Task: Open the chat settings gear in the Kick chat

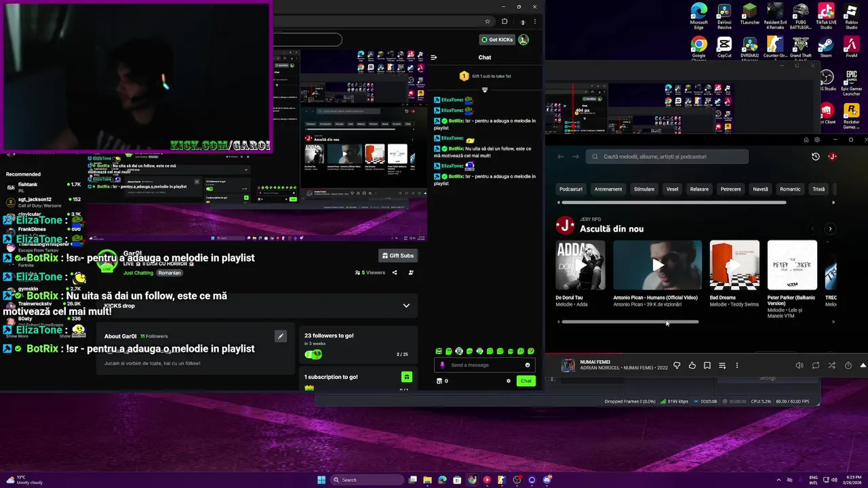Action: (509, 381)
